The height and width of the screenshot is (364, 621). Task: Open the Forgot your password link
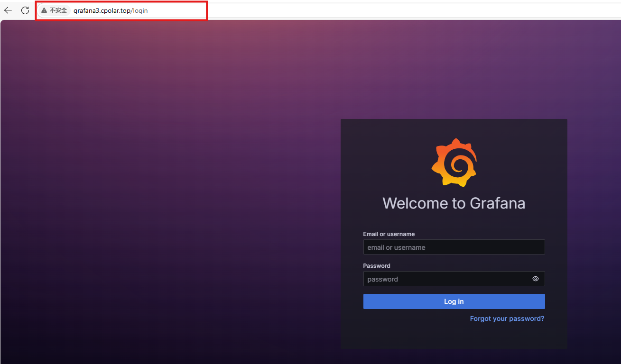click(x=507, y=318)
